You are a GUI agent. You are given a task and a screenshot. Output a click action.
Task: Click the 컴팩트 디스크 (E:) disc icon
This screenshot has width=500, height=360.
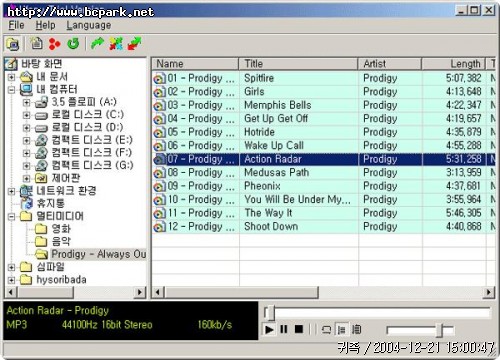(41, 140)
